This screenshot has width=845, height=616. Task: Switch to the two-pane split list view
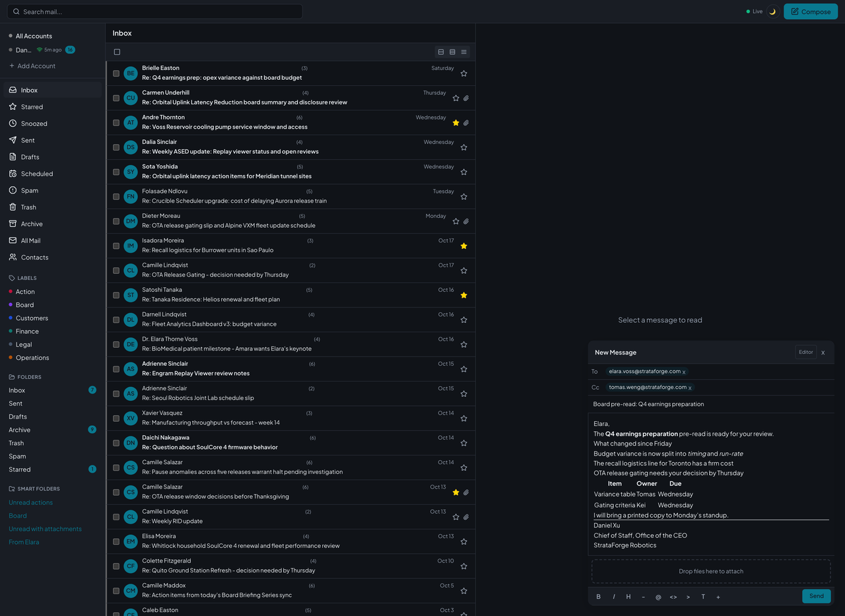441,52
